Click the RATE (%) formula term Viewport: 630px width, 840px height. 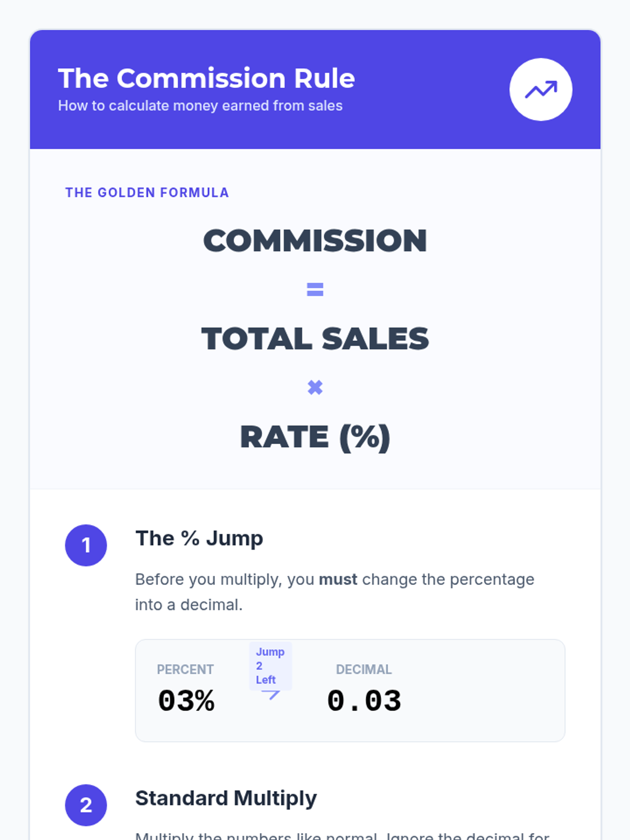(315, 437)
